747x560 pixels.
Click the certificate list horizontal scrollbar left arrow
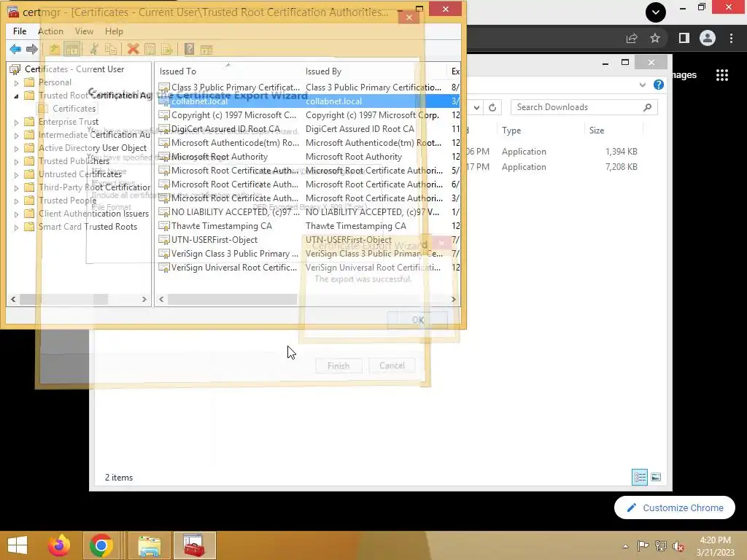click(x=161, y=299)
